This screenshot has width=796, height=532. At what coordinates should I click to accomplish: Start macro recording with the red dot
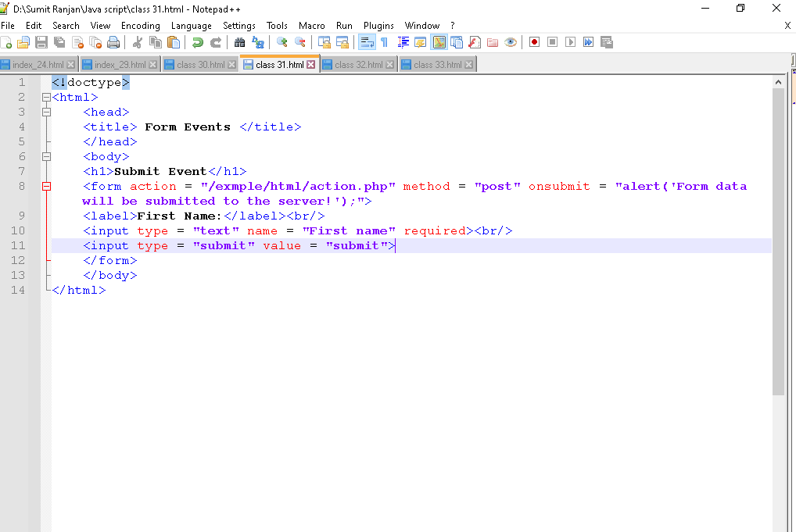(534, 42)
